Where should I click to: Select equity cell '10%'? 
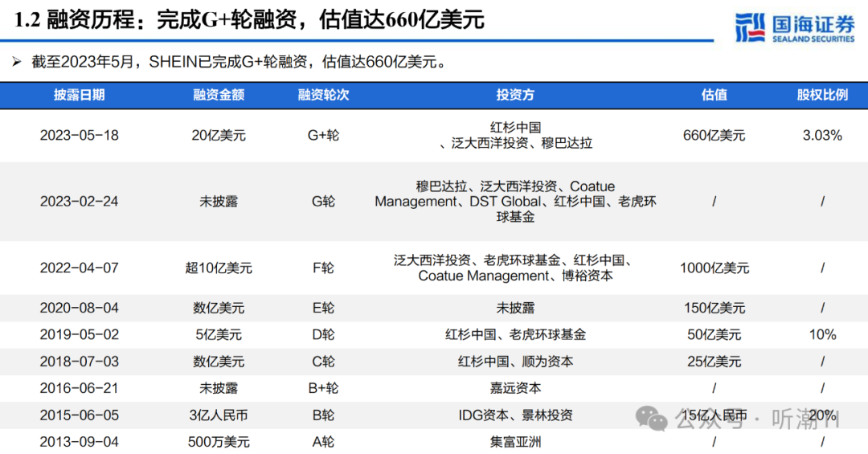pos(822,335)
